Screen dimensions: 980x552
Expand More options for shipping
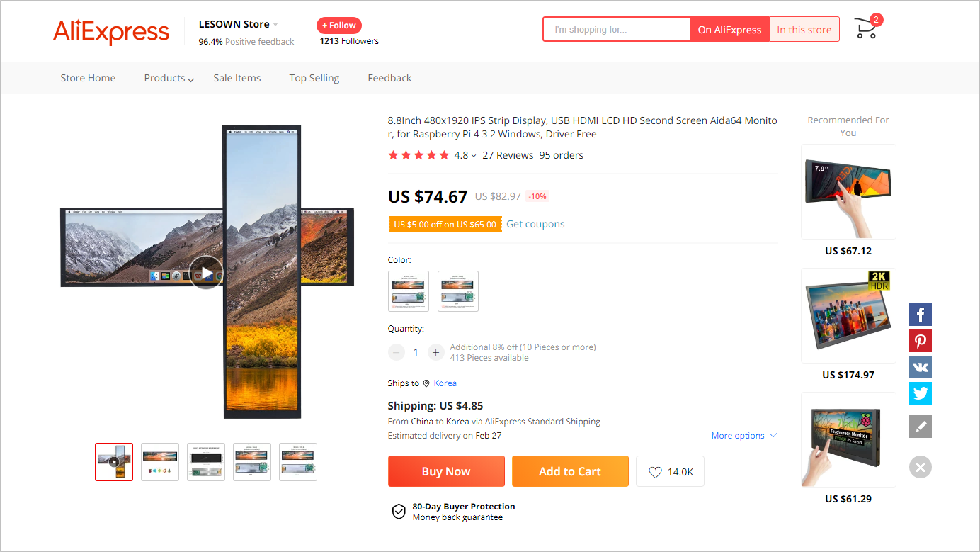point(743,436)
